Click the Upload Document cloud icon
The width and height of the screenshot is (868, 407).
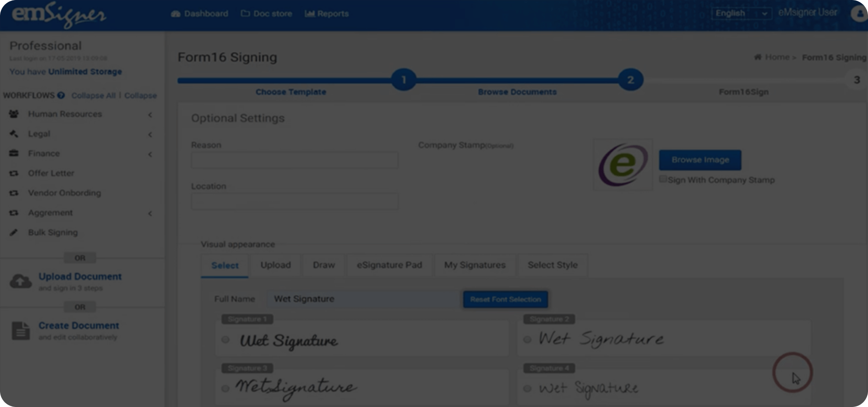(21, 281)
